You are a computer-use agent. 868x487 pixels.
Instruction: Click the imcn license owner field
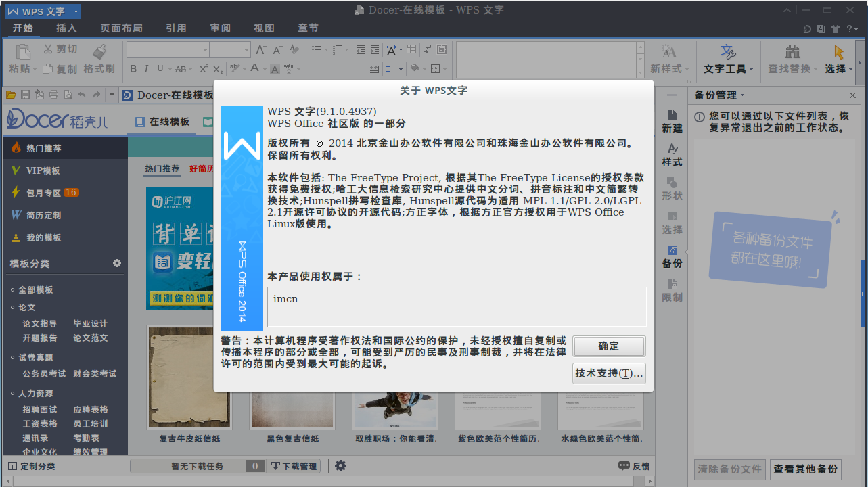[x=457, y=306]
